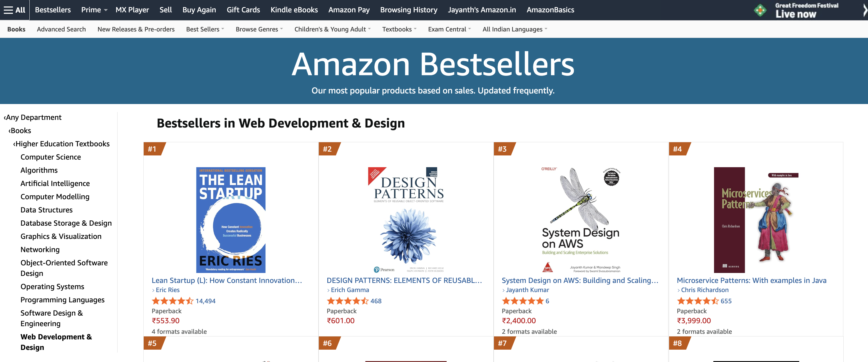Open New Releases & Pre-orders
The height and width of the screenshot is (362, 868).
136,29
